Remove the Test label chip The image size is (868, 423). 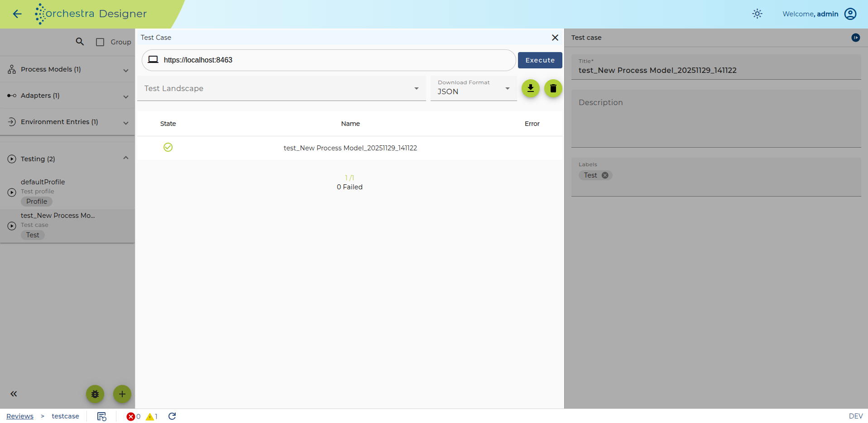605,175
